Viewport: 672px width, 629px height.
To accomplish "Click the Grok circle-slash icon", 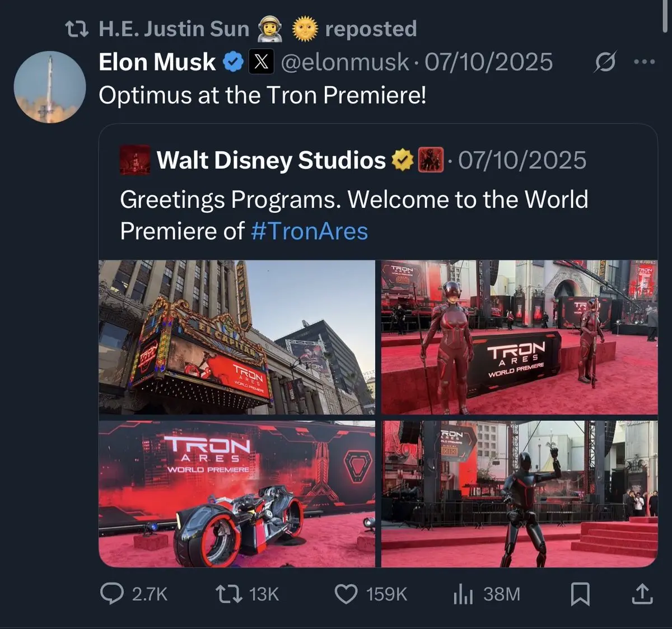I will tap(605, 62).
